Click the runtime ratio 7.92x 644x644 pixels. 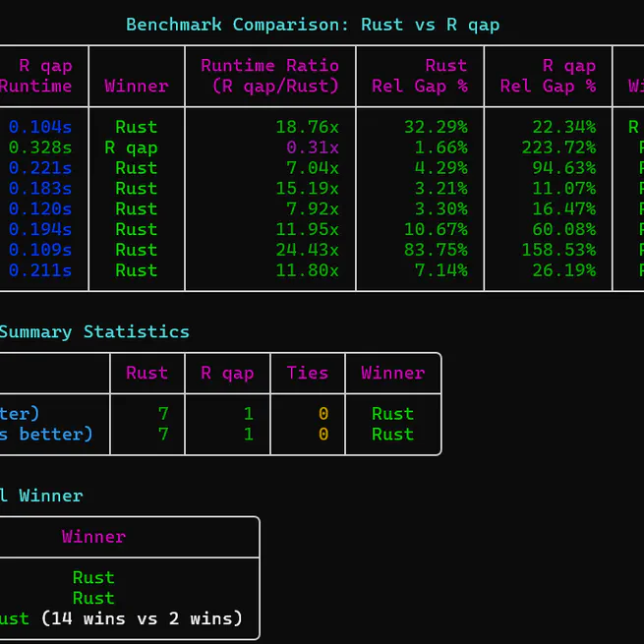pyautogui.click(x=313, y=209)
